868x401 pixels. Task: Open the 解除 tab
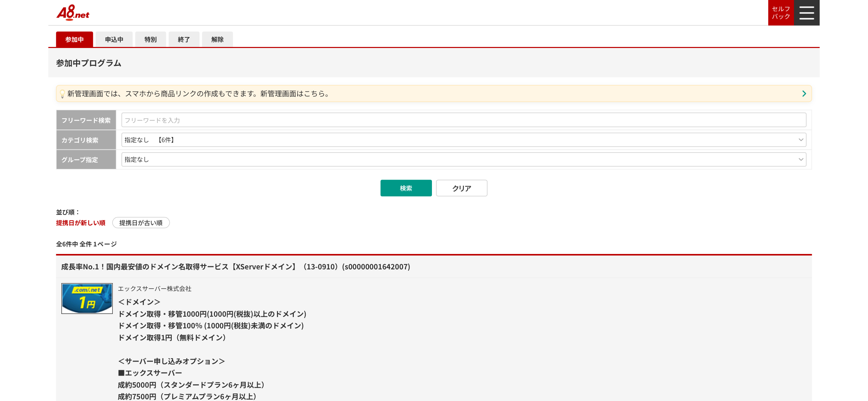tap(217, 39)
